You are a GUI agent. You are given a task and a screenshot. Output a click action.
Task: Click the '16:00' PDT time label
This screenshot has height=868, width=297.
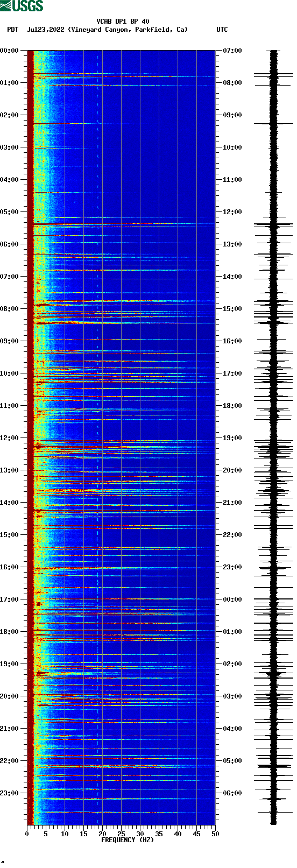coord(10,567)
